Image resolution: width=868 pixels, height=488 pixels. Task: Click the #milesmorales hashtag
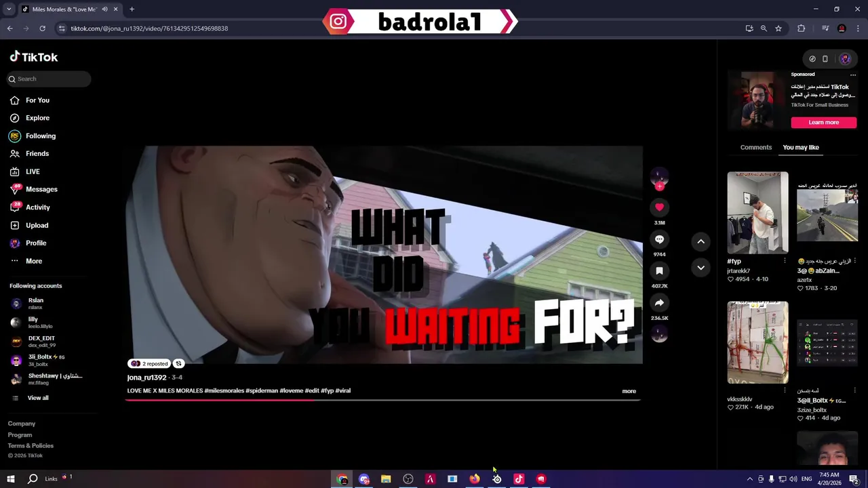coord(224,391)
